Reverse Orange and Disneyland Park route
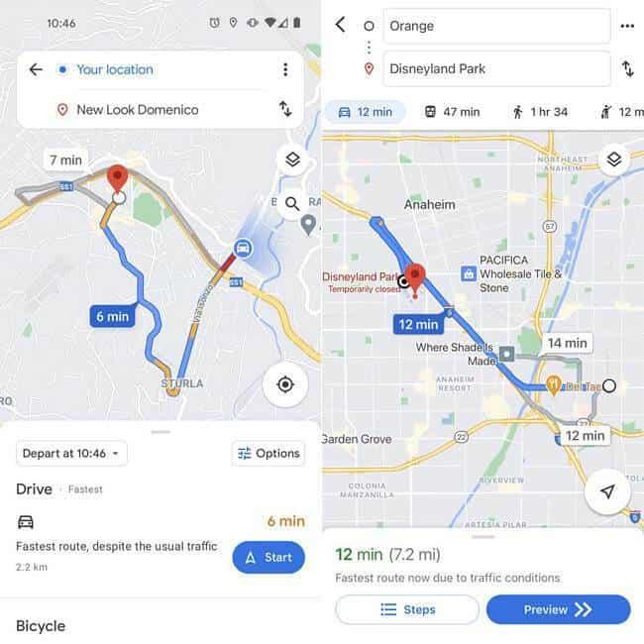Image resolution: width=644 pixels, height=644 pixels. pos(627,68)
